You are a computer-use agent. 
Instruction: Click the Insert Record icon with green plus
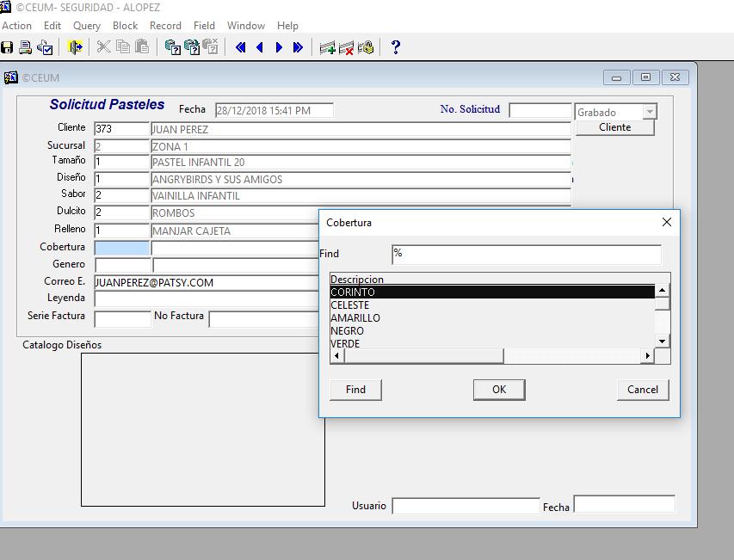point(327,47)
